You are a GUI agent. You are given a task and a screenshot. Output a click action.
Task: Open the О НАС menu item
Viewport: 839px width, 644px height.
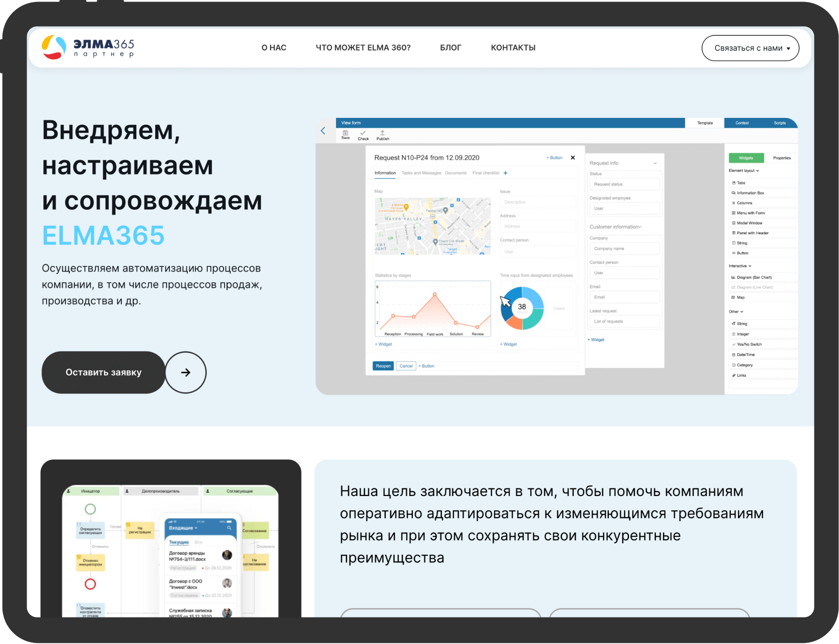(x=274, y=47)
